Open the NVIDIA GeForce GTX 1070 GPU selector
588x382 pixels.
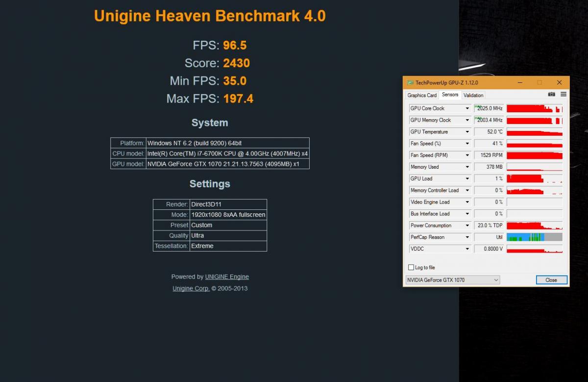click(x=453, y=280)
